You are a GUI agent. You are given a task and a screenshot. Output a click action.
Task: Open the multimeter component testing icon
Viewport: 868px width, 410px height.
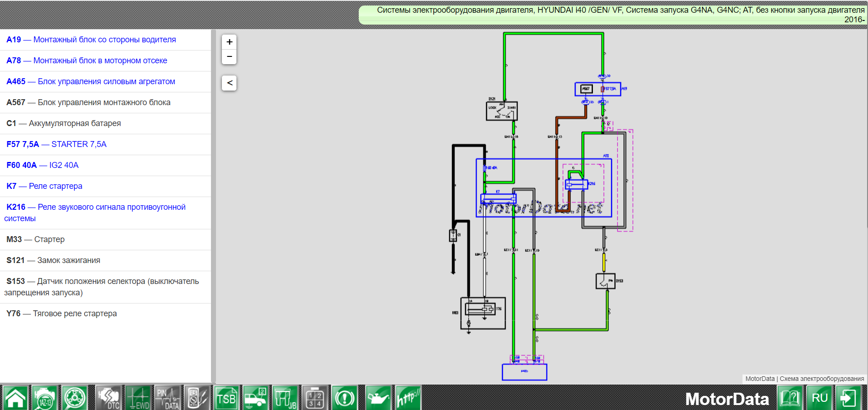[197, 398]
